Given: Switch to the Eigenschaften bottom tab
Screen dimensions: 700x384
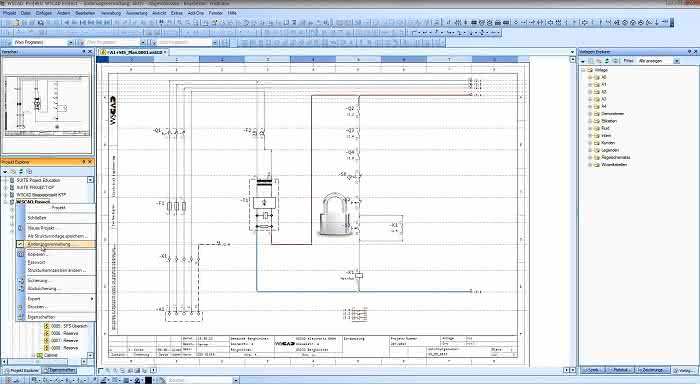Looking at the screenshot, I should [x=60, y=370].
